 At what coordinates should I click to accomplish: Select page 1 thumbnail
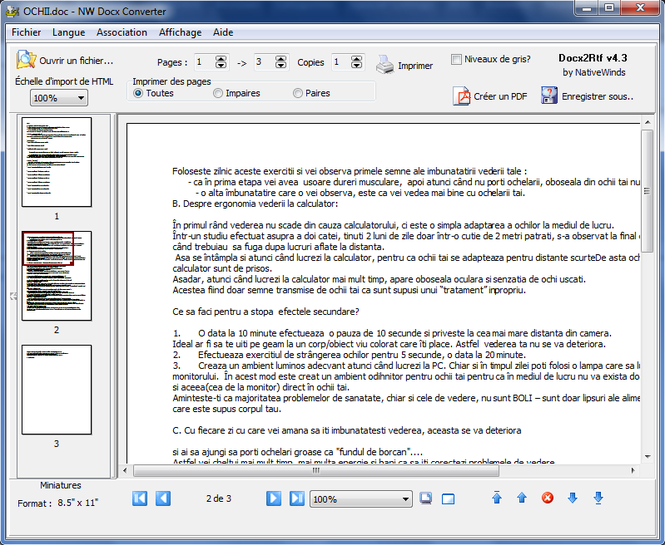[x=57, y=162]
